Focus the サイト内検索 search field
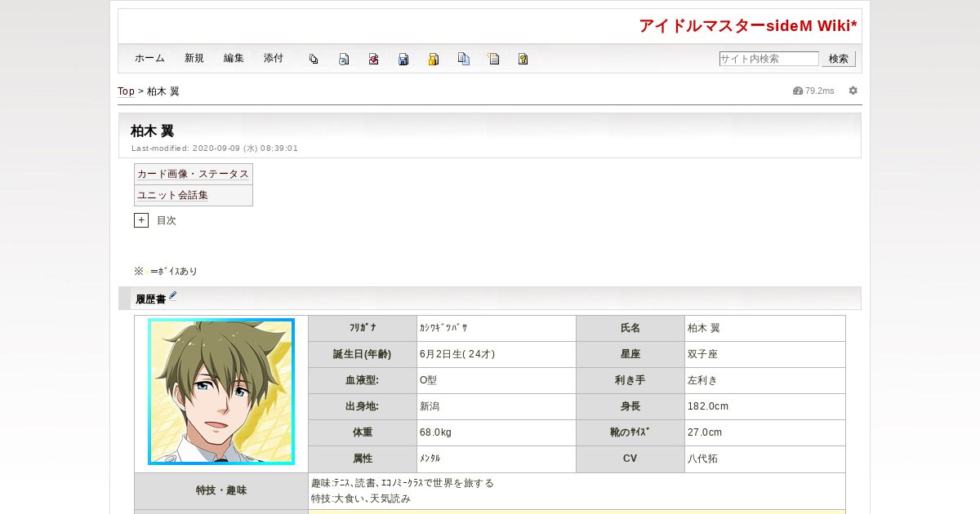The width and height of the screenshot is (980, 514). [768, 59]
